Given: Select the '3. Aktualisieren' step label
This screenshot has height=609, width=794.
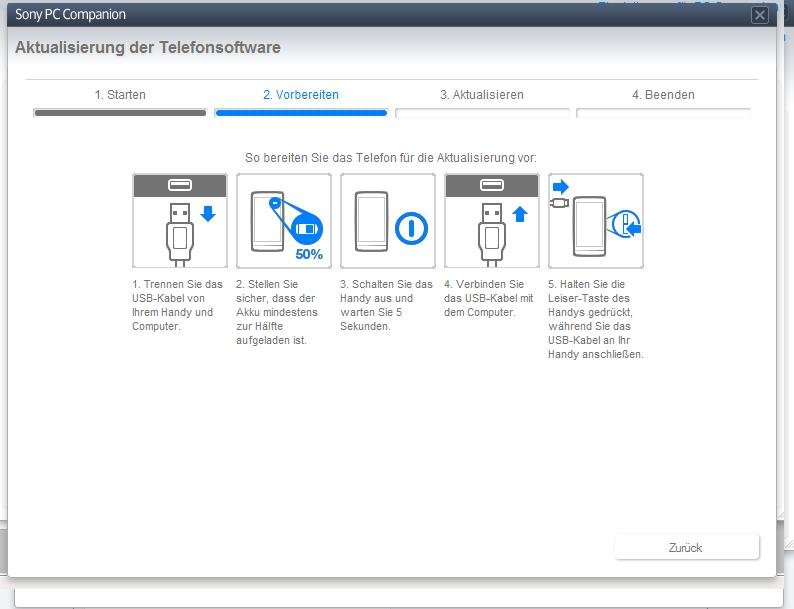Looking at the screenshot, I should click(482, 95).
